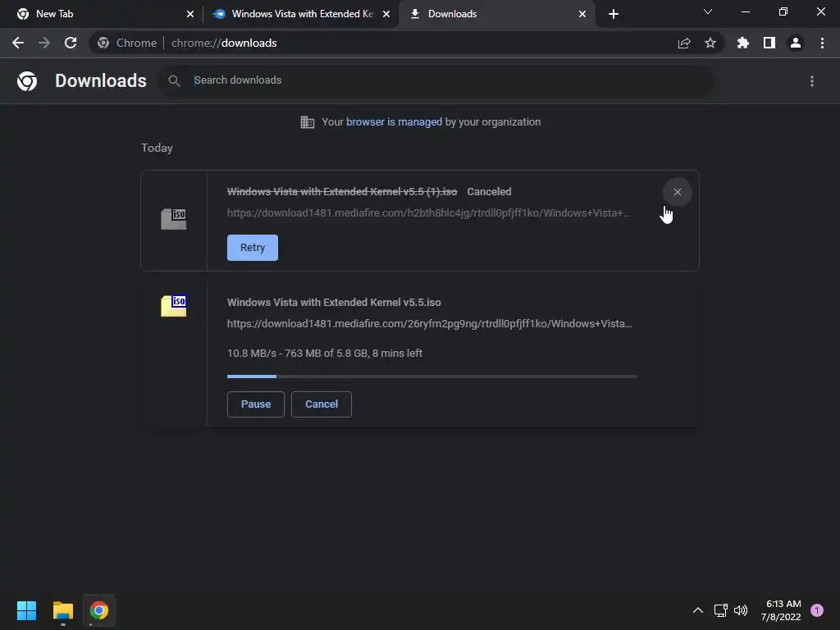Open the Downloads page more actions menu
Screen dimensions: 840x630
tap(812, 81)
